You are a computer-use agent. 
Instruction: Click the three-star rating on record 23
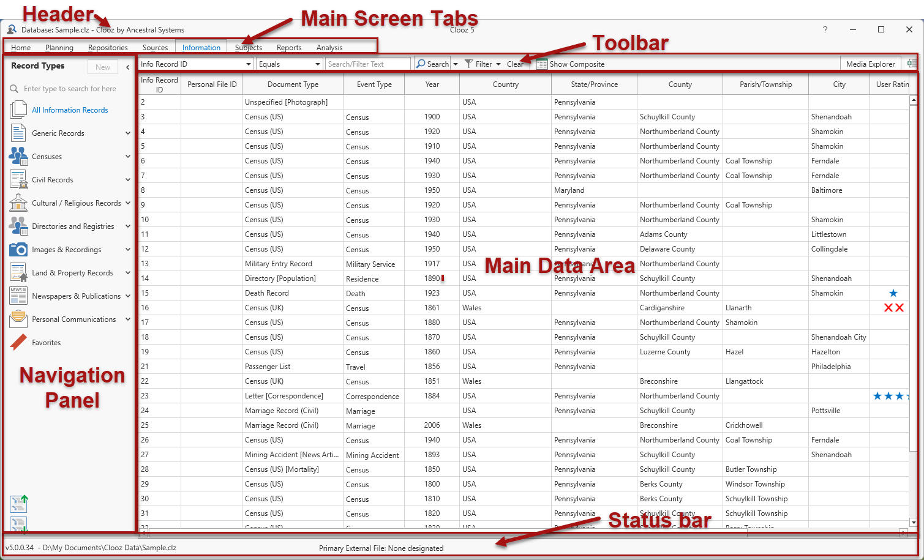[889, 396]
